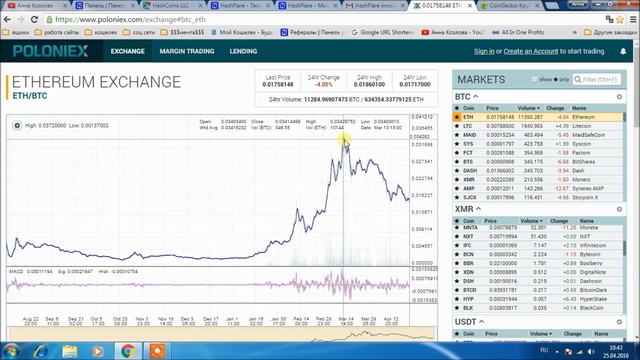Open EXCHANGE navigation tab

tap(127, 51)
